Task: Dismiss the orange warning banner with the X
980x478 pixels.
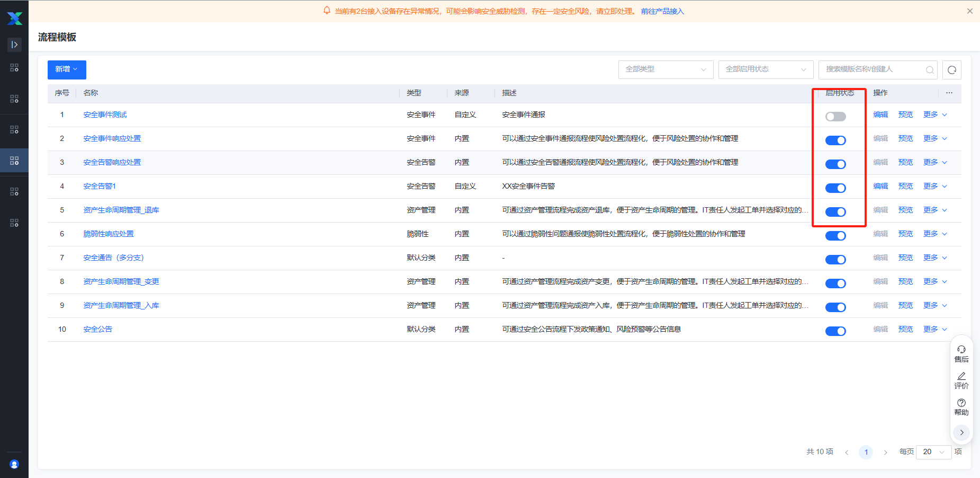Action: click(969, 11)
